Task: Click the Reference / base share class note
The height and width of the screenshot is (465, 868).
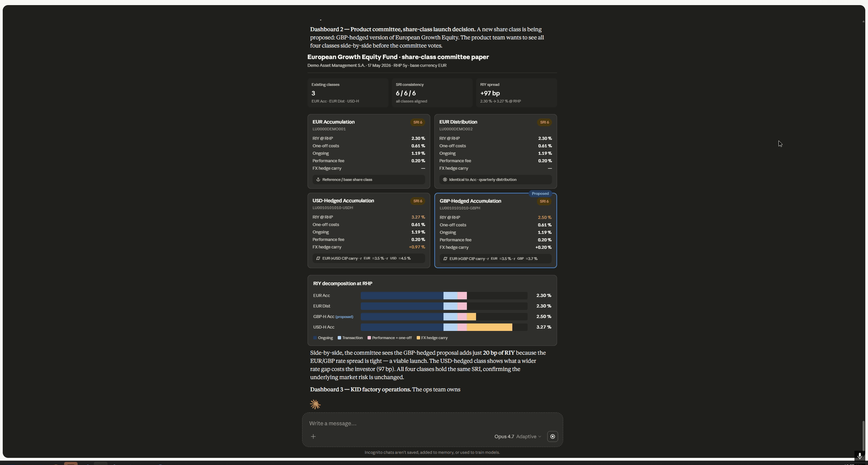Action: point(369,180)
